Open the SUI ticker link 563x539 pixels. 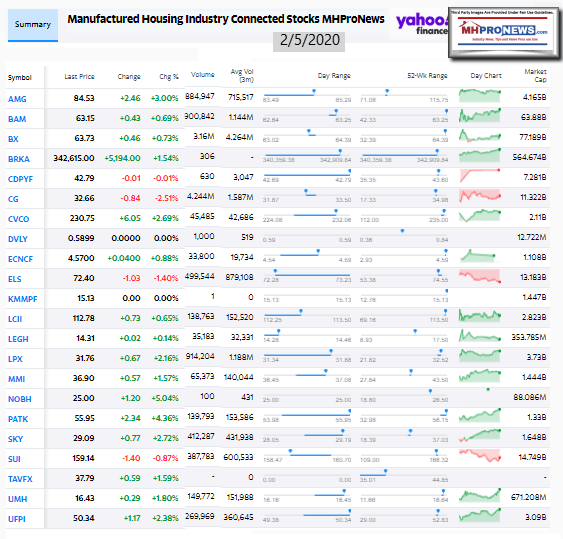(14, 459)
